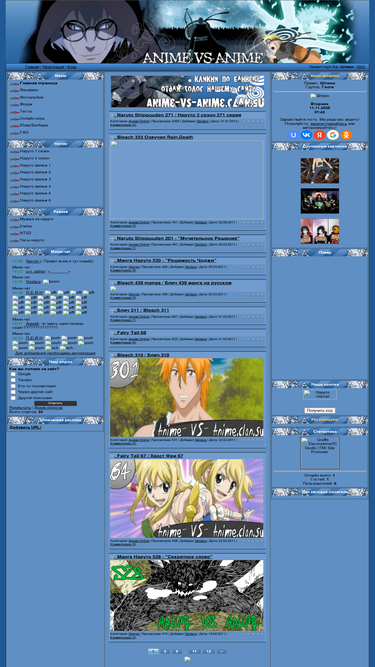Sign in using the Yandex icon

(x=319, y=135)
